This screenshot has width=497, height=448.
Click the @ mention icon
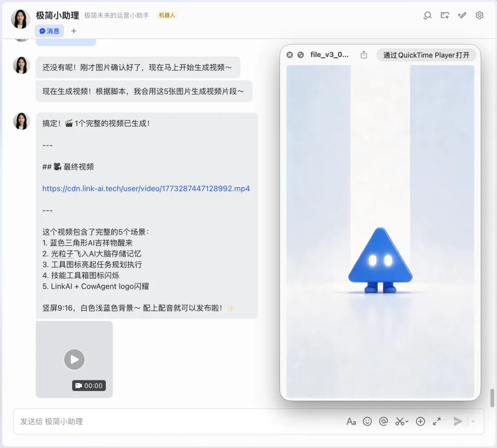pyautogui.click(x=383, y=421)
